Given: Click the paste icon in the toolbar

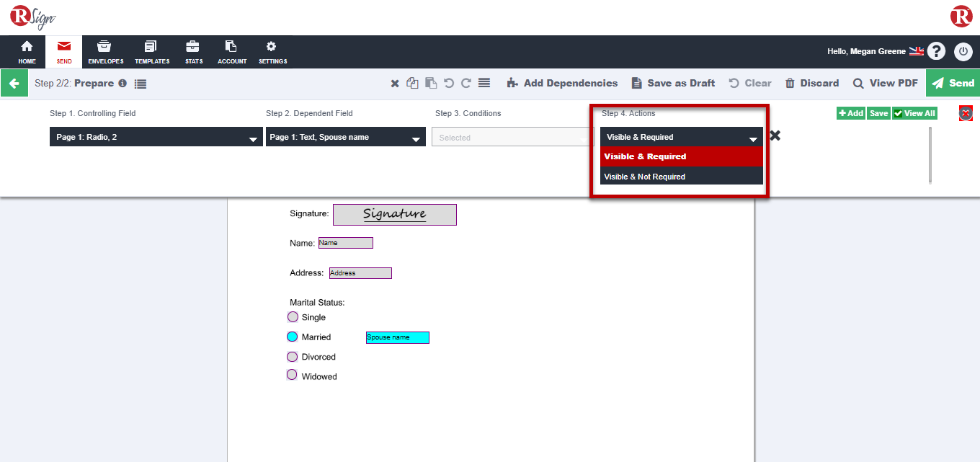Looking at the screenshot, I should 431,83.
